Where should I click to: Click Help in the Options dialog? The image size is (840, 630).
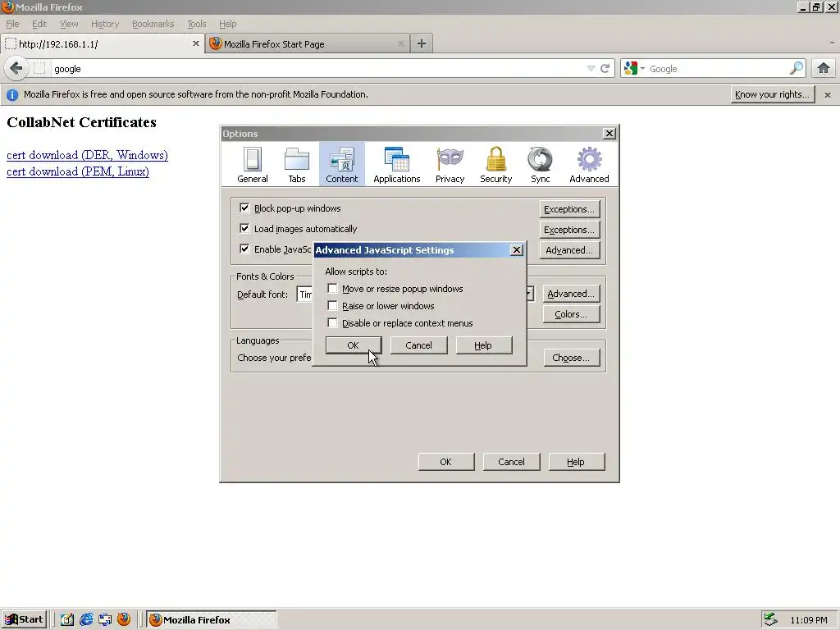[x=577, y=462]
